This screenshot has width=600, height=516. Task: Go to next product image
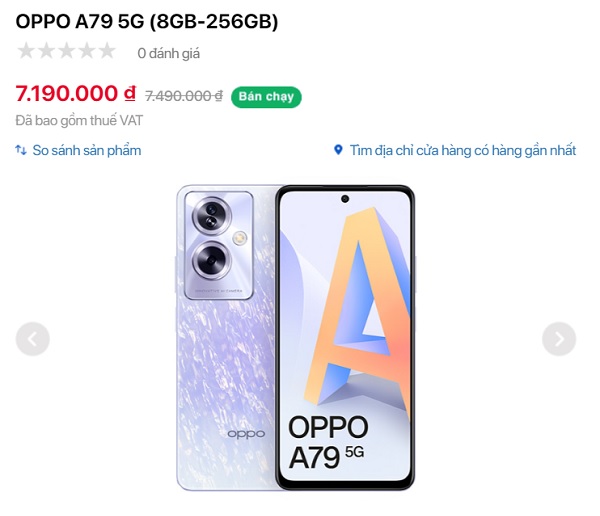point(559,339)
